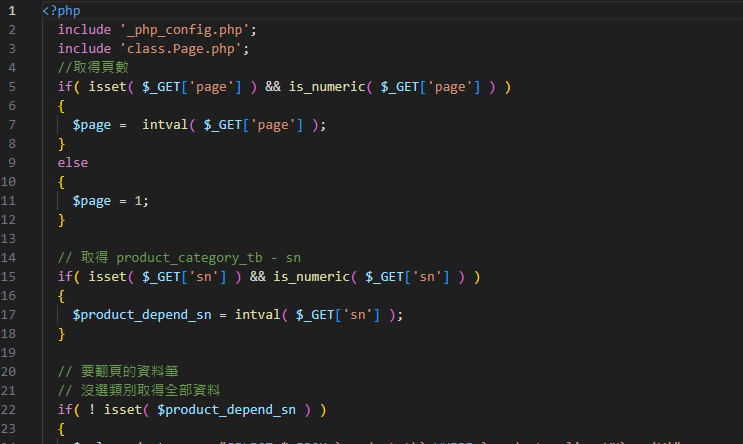Click the opening brace on line 23
Image resolution: width=743 pixels, height=444 pixels.
tap(61, 429)
